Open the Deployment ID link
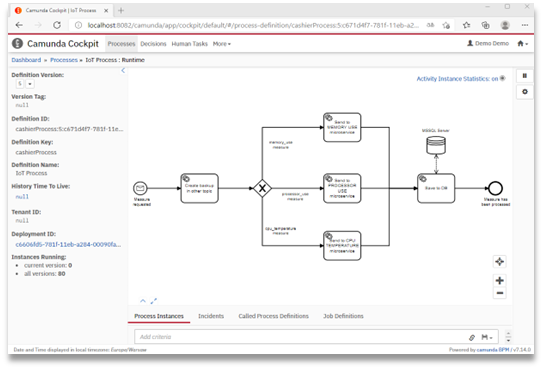The height and width of the screenshot is (370, 543). click(68, 244)
